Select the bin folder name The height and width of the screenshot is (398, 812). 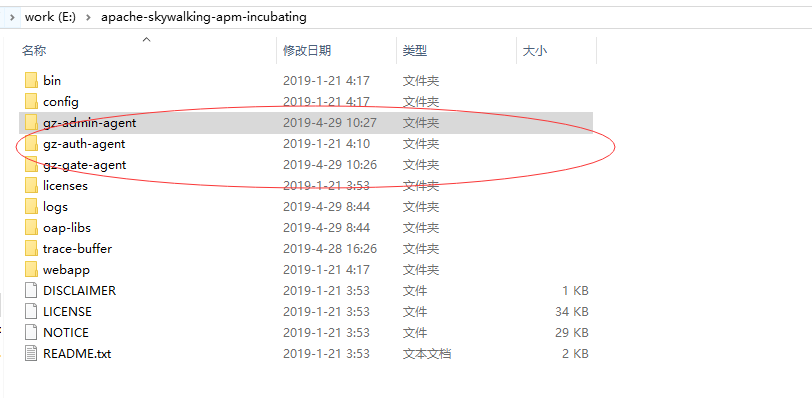pyautogui.click(x=52, y=80)
